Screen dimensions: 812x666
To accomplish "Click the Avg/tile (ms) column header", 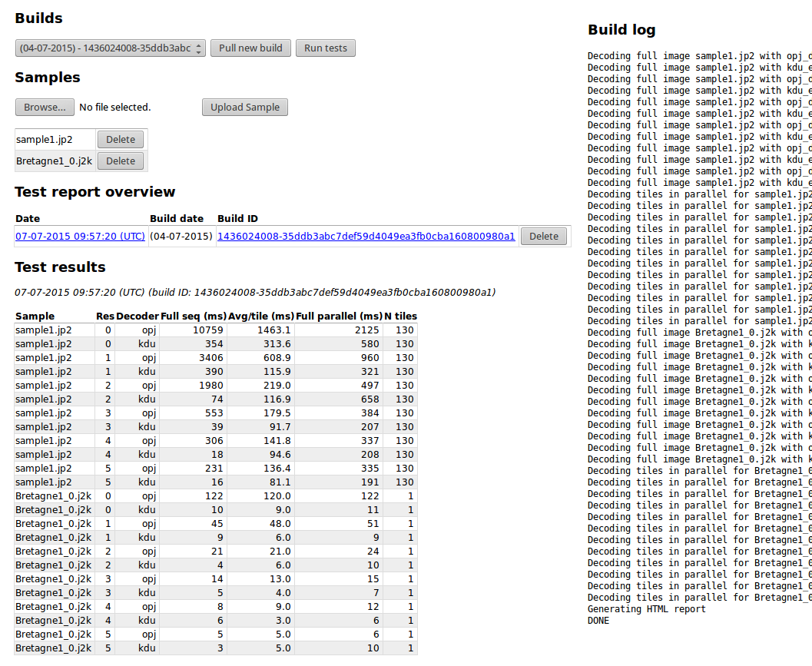I will click(x=261, y=316).
